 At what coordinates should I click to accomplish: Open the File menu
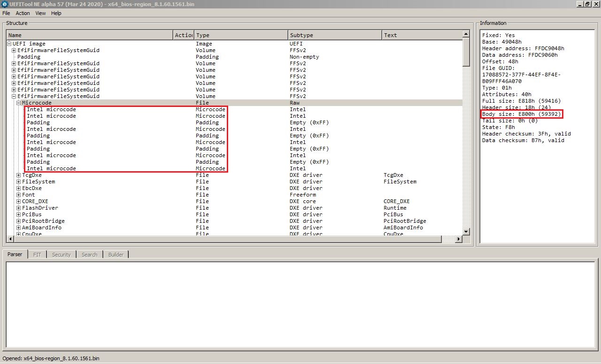click(6, 13)
